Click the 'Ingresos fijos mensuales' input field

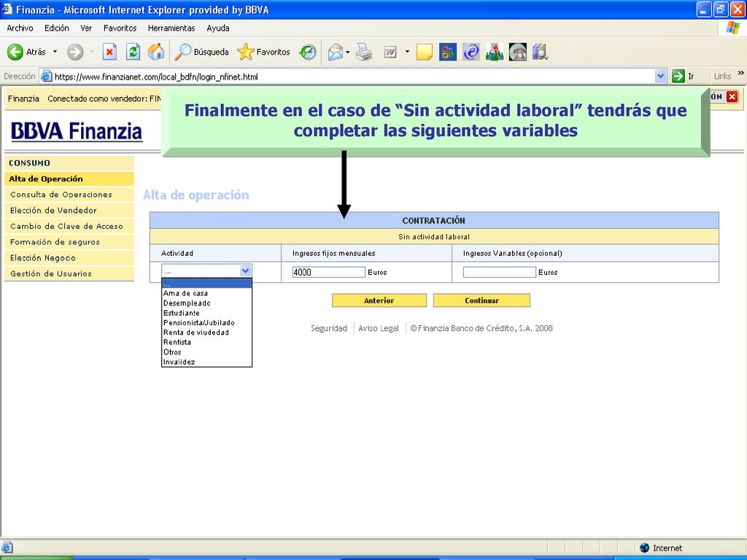click(x=329, y=272)
